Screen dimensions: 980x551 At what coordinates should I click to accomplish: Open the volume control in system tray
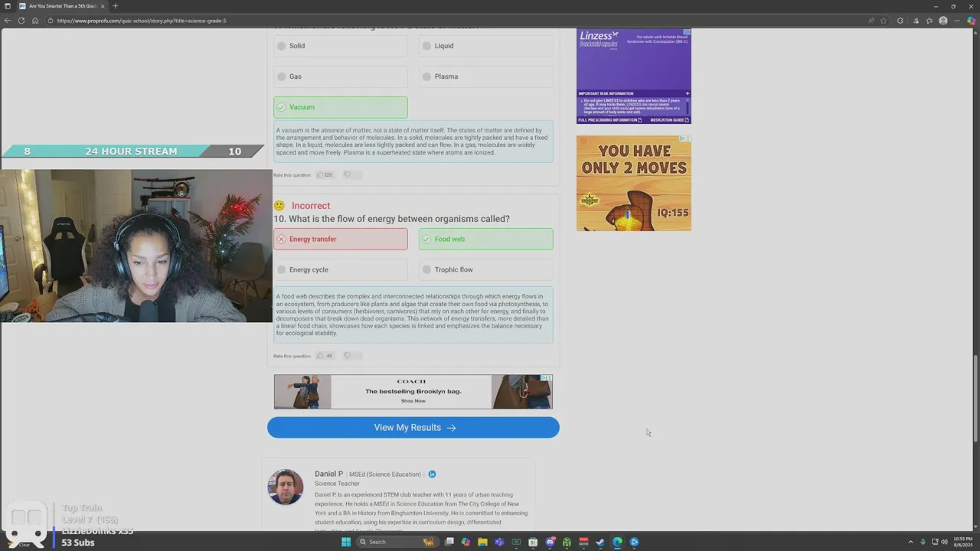(944, 542)
